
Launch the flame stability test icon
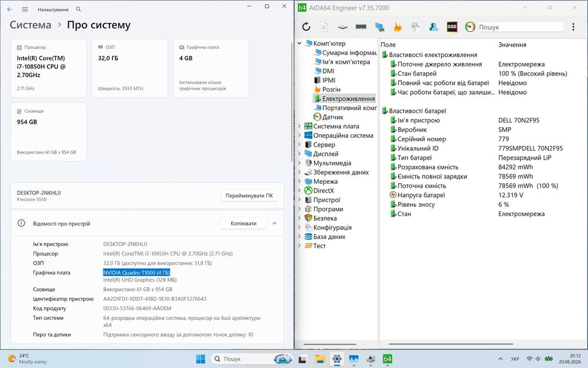397,26
